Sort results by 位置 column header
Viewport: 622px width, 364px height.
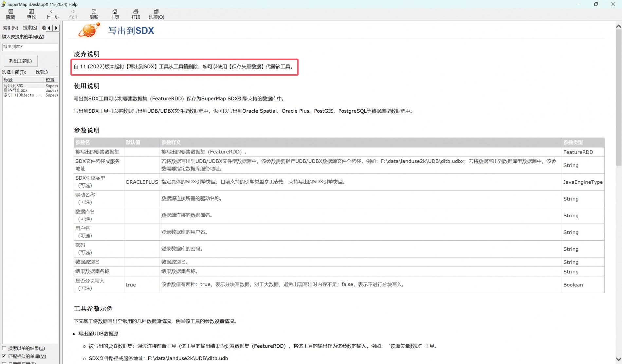pos(51,80)
